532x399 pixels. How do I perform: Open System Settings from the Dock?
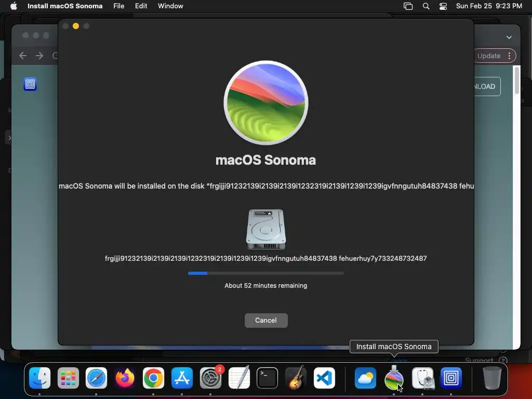coord(210,378)
